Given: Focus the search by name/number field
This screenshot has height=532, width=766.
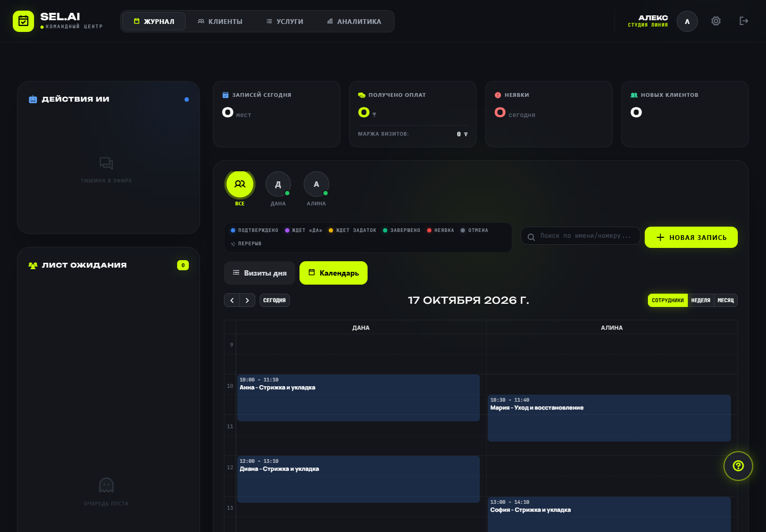Looking at the screenshot, I should click(x=580, y=236).
